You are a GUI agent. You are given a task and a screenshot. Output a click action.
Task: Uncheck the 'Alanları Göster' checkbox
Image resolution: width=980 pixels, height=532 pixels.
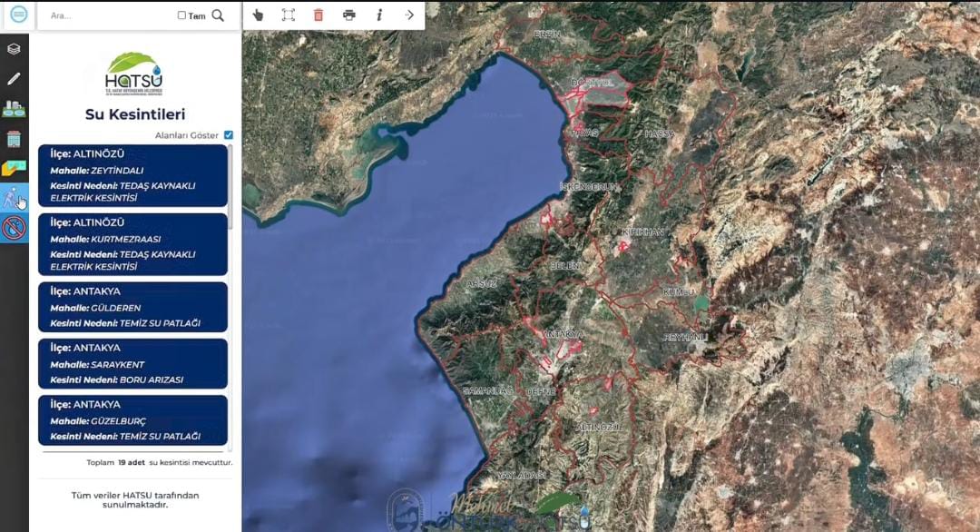click(229, 135)
